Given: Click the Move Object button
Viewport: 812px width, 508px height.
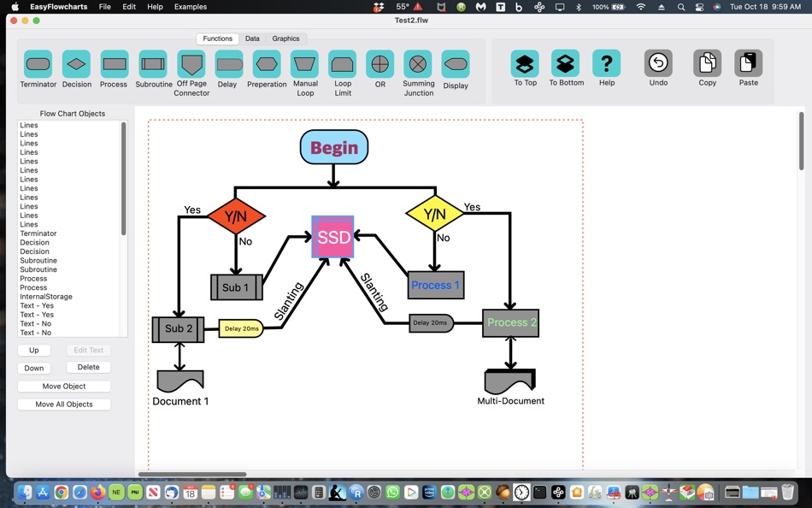Looking at the screenshot, I should click(x=64, y=387).
